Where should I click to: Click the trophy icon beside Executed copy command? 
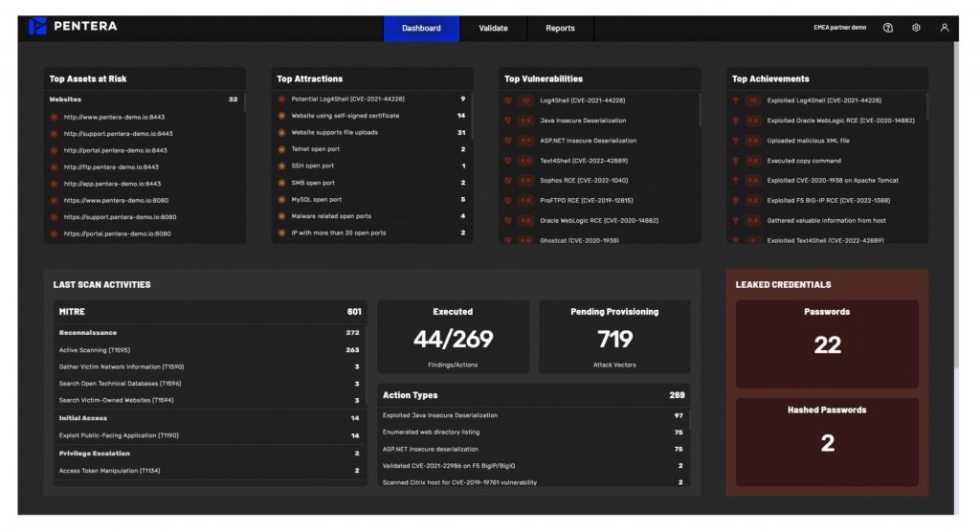[x=736, y=161]
